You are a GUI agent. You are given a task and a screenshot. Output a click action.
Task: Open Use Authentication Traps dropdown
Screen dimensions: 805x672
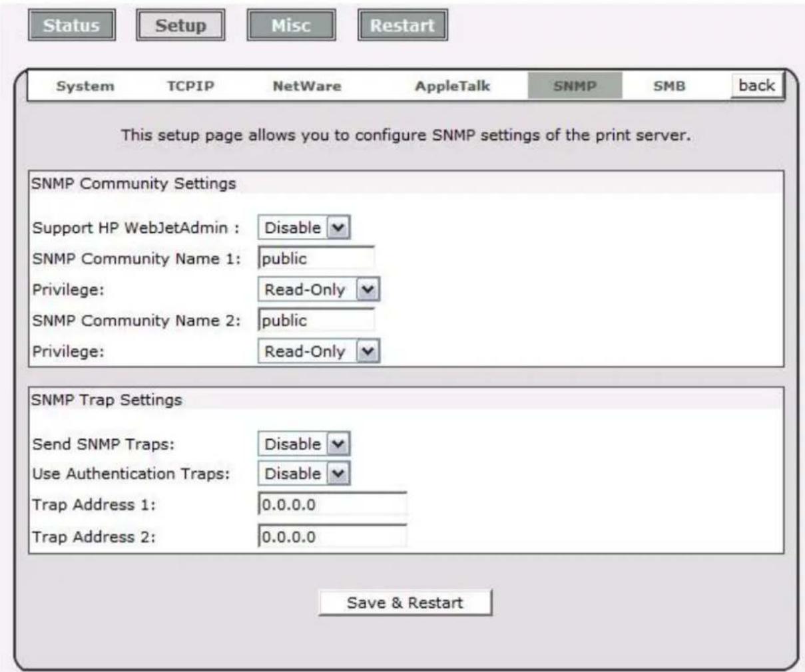point(304,474)
